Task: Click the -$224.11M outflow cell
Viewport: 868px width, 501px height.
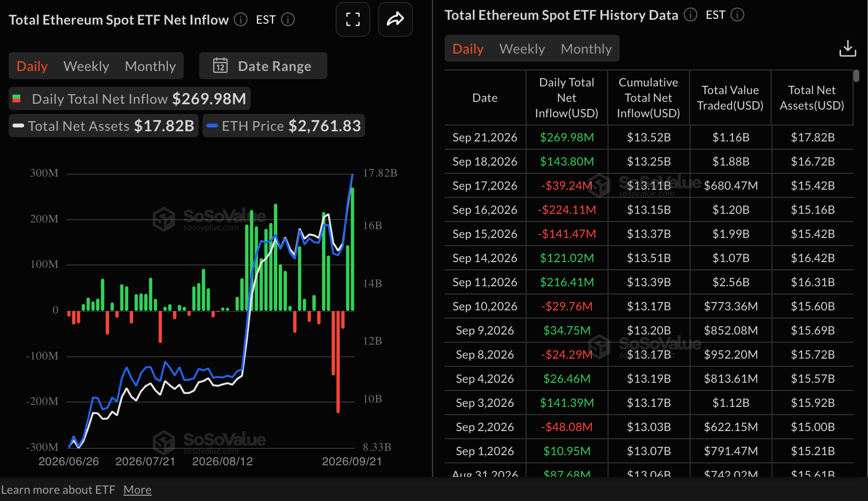Action: coord(567,210)
